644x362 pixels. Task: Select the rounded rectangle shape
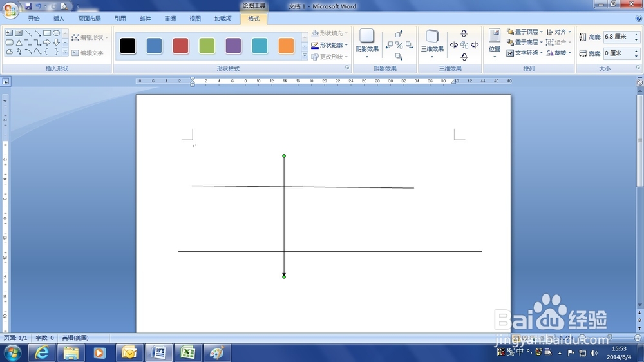(9, 43)
